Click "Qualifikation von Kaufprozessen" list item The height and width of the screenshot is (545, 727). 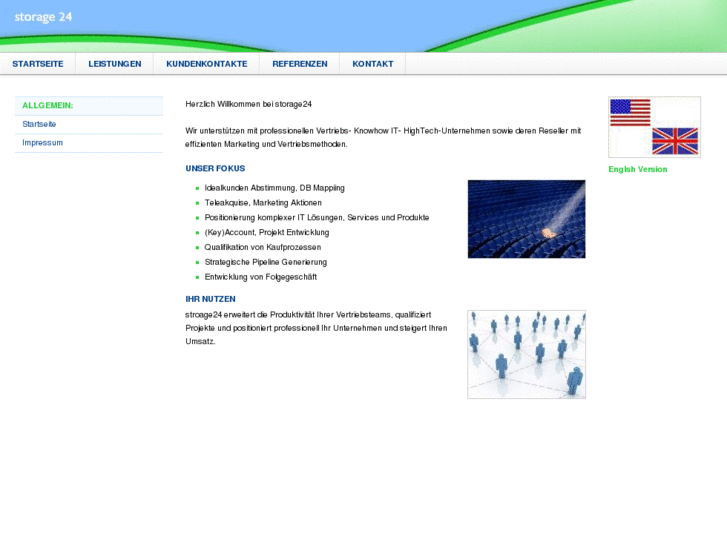point(262,247)
